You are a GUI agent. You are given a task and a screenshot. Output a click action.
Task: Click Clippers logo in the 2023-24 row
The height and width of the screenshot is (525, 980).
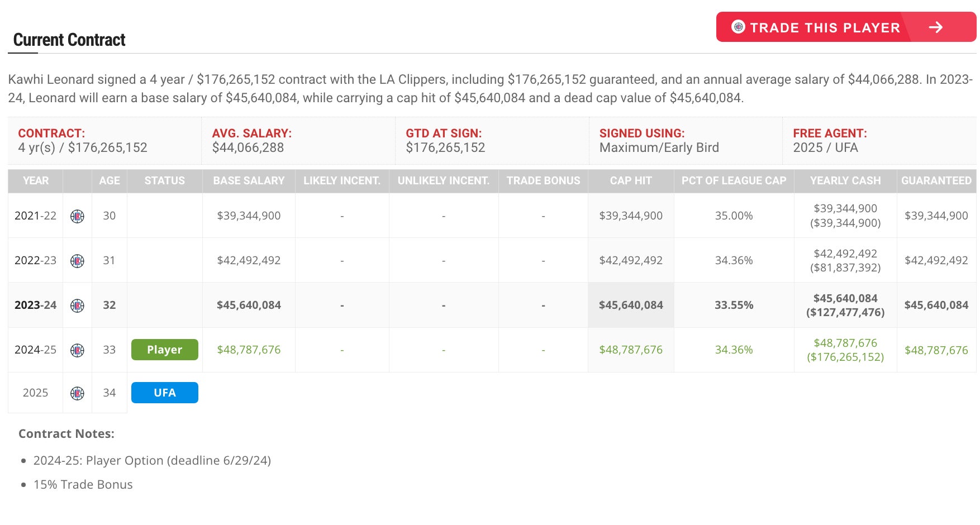[x=78, y=306]
